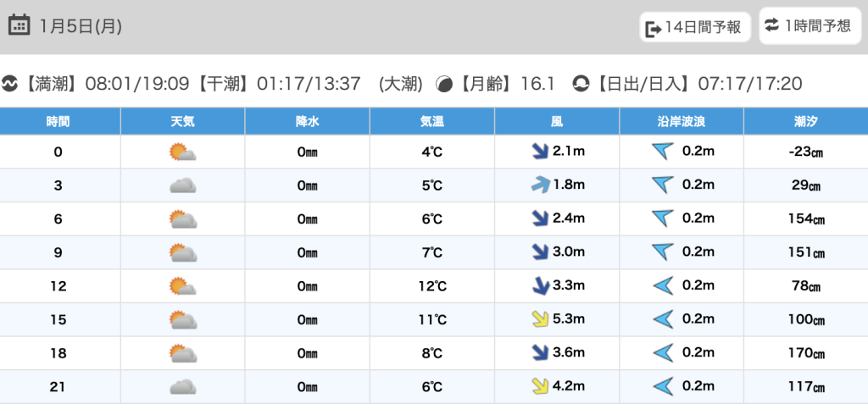
Task: Switch to 1時間予想 hourly view
Action: (x=810, y=26)
